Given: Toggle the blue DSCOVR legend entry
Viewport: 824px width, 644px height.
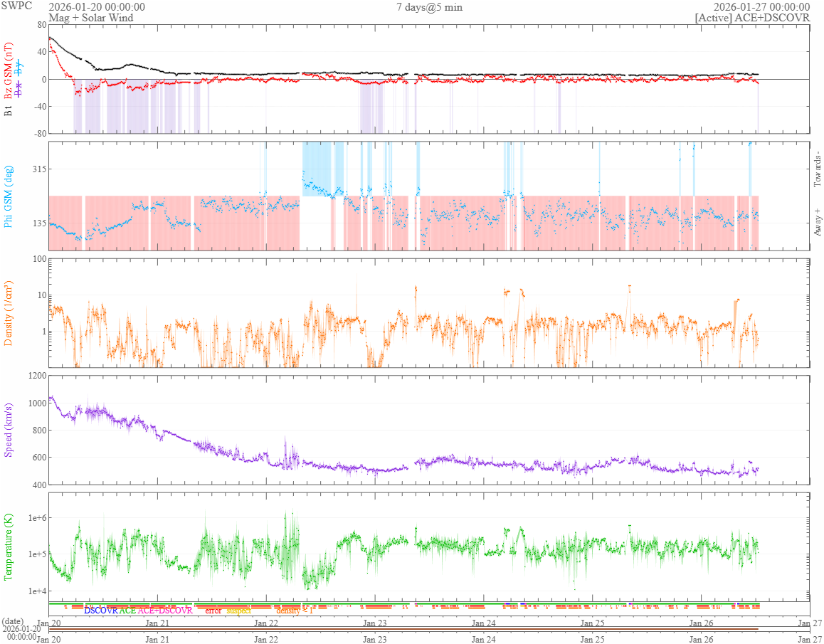Looking at the screenshot, I should 100,611.
